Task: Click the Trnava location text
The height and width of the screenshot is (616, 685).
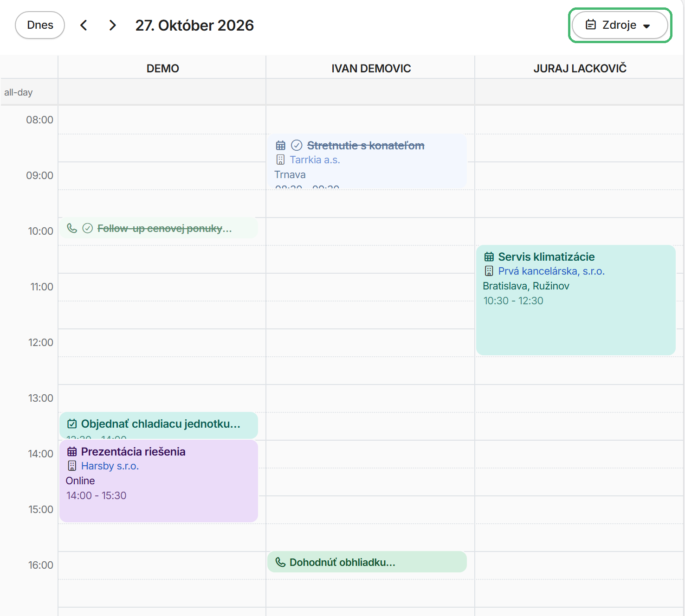Action: tap(290, 174)
